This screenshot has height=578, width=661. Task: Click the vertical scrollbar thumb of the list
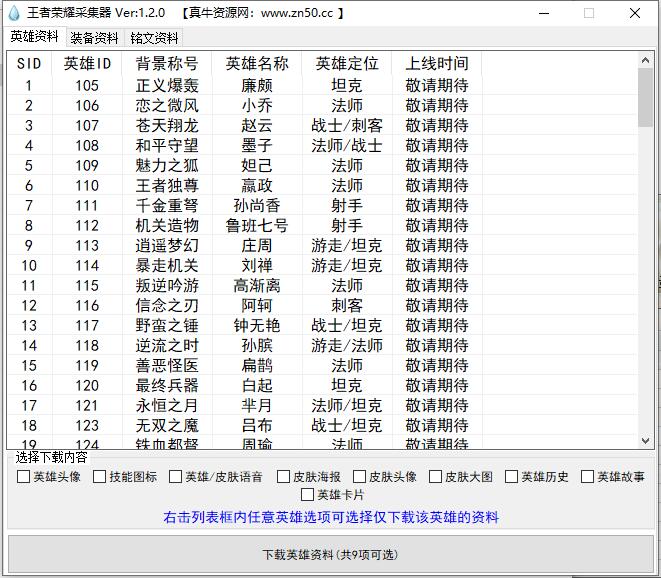coord(645,97)
